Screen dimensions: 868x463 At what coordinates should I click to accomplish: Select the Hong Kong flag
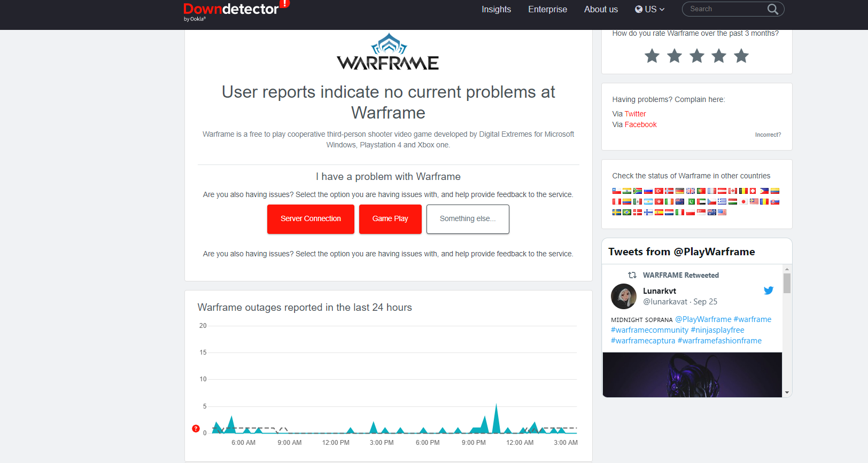coord(659,201)
